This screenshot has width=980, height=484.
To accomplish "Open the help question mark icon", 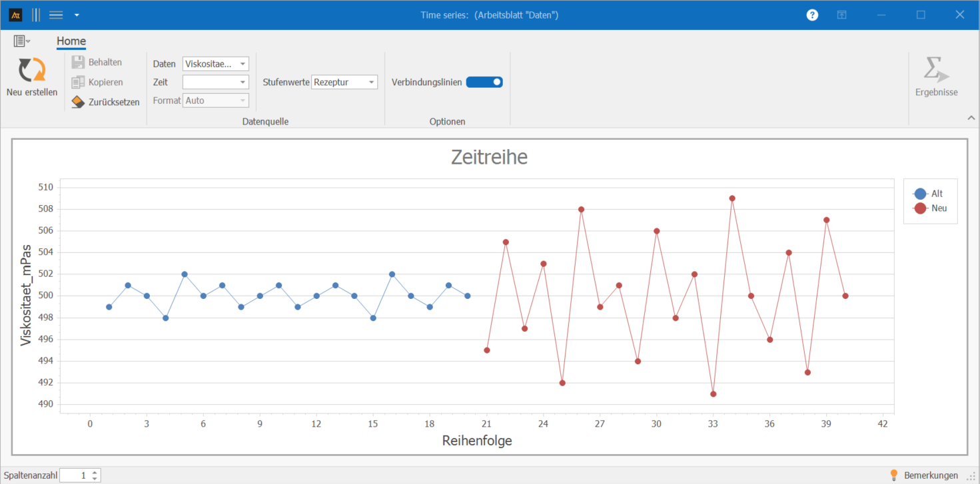I will (812, 15).
